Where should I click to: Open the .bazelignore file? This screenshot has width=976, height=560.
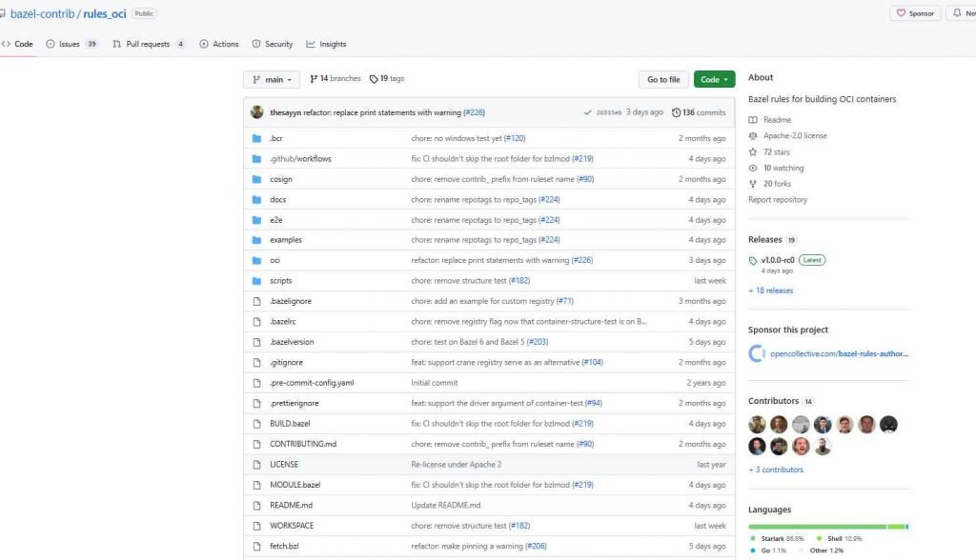point(291,301)
